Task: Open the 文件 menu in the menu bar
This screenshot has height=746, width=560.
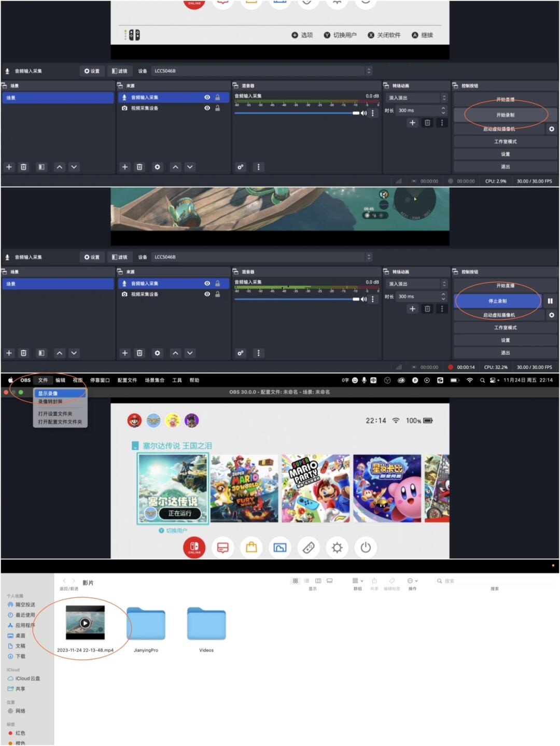Action: click(43, 380)
